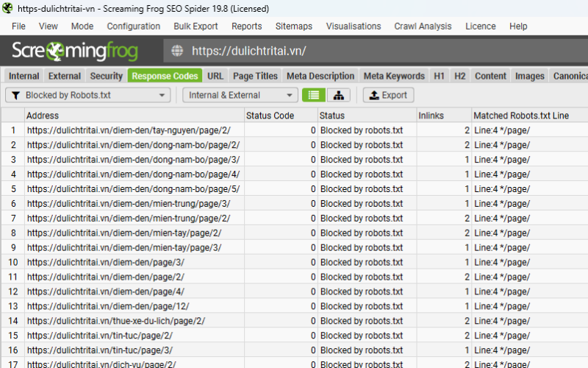Click the Screaming Frog logo
The image size is (588, 368).
(x=75, y=51)
